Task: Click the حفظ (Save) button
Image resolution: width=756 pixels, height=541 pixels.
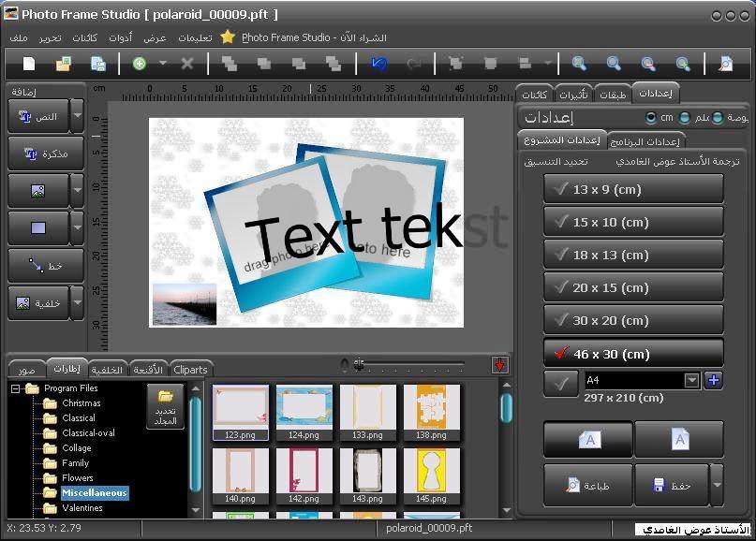Action: pos(671,486)
